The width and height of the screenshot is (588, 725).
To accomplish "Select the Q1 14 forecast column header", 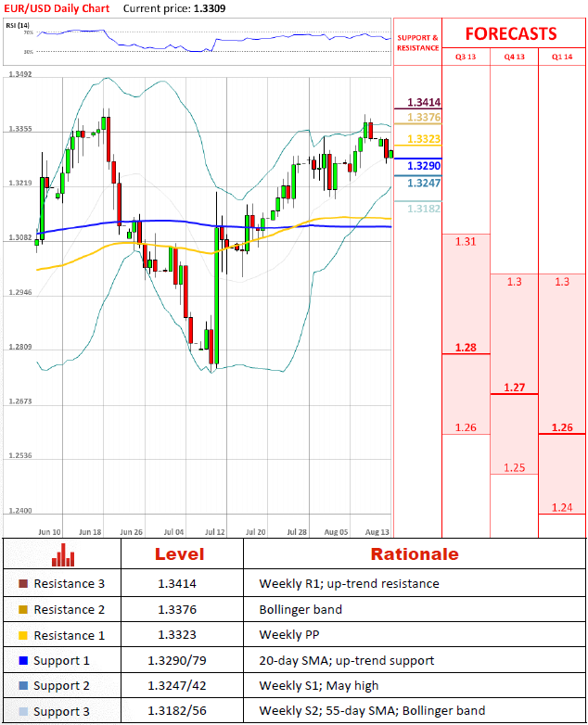I will pos(562,57).
